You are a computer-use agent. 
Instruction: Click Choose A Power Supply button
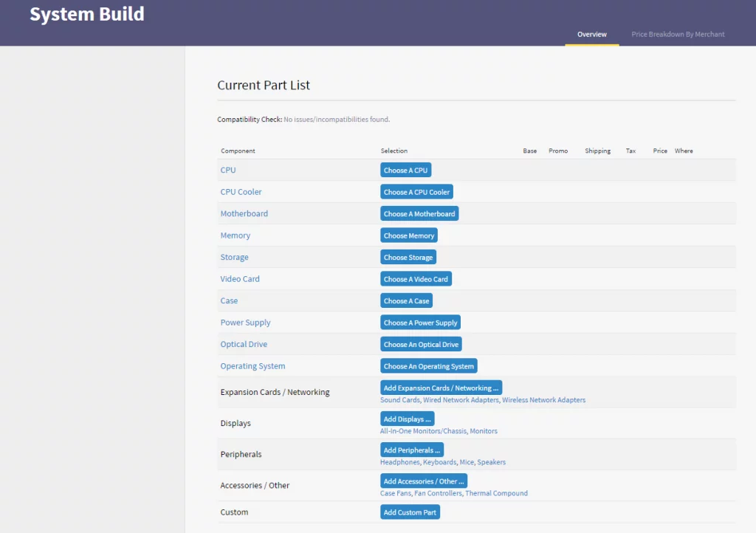(x=420, y=323)
